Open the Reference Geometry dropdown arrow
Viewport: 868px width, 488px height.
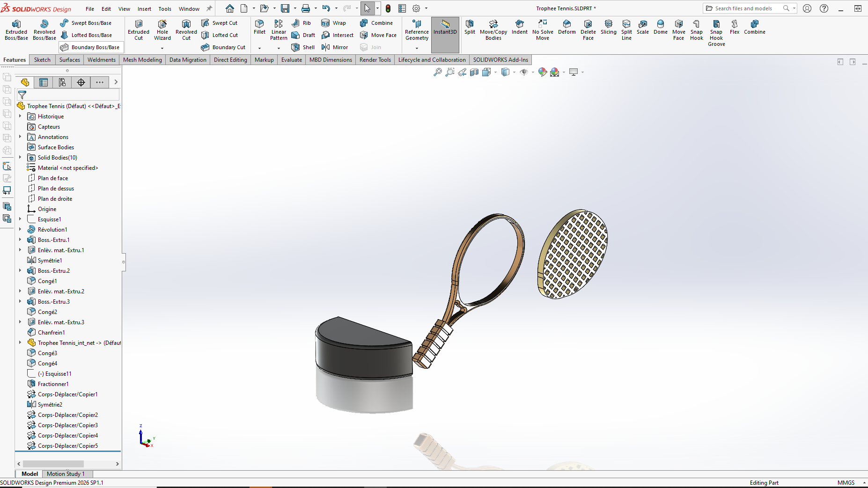(x=417, y=48)
